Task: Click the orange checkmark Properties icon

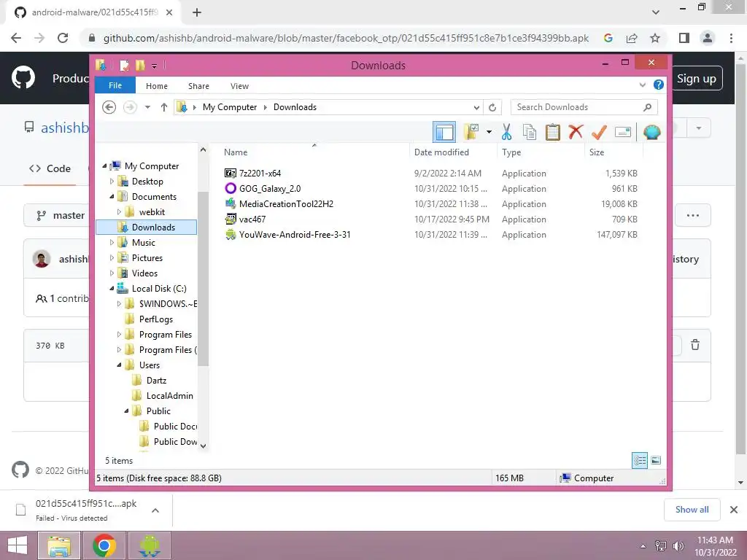Action: (599, 132)
